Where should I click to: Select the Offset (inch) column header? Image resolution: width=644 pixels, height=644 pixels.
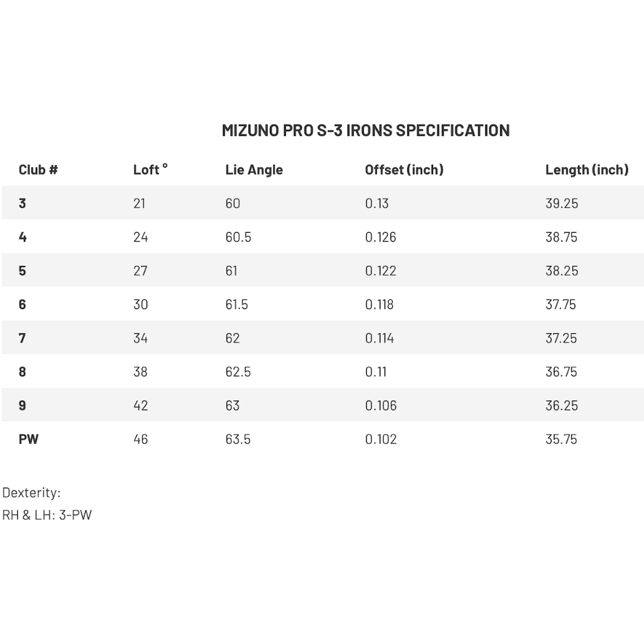pyautogui.click(x=404, y=170)
